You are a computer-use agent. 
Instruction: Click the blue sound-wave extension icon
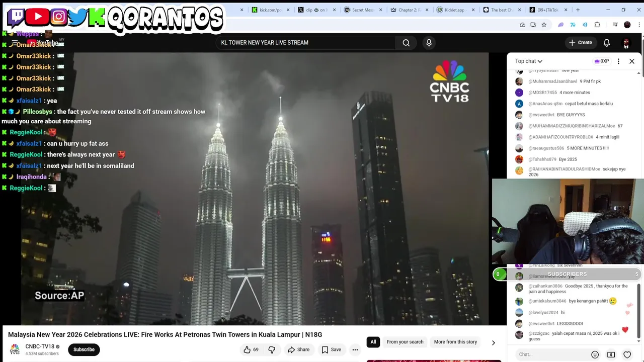585,25
